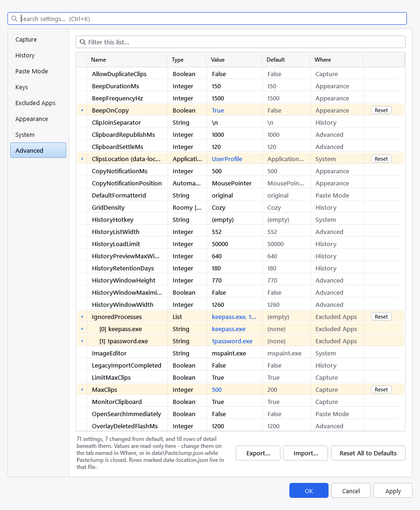Viewport: 420px width, 510px height.
Task: Select the BeepDurationMs setting name
Action: click(115, 86)
